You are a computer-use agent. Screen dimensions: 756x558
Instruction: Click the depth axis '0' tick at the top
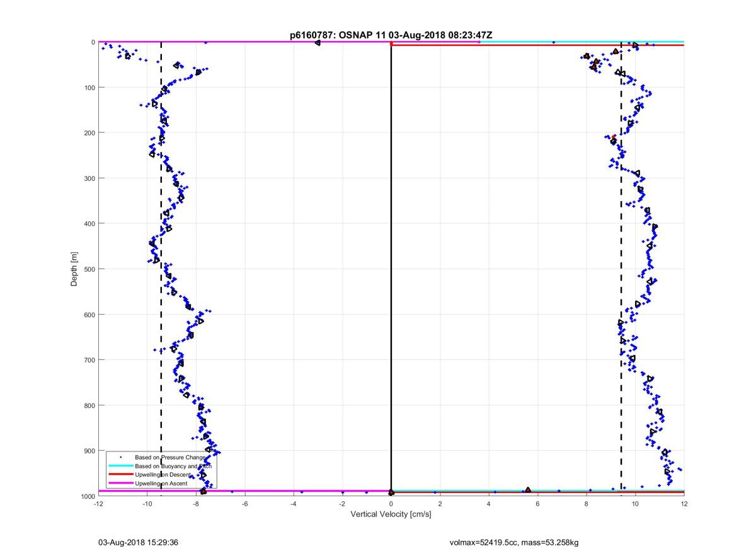pos(93,42)
